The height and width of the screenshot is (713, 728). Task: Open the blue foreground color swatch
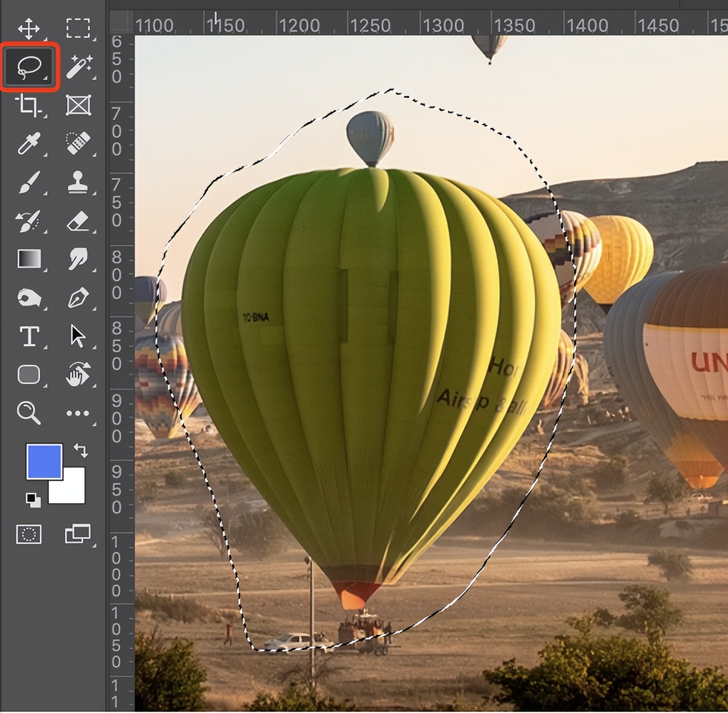pos(45,463)
